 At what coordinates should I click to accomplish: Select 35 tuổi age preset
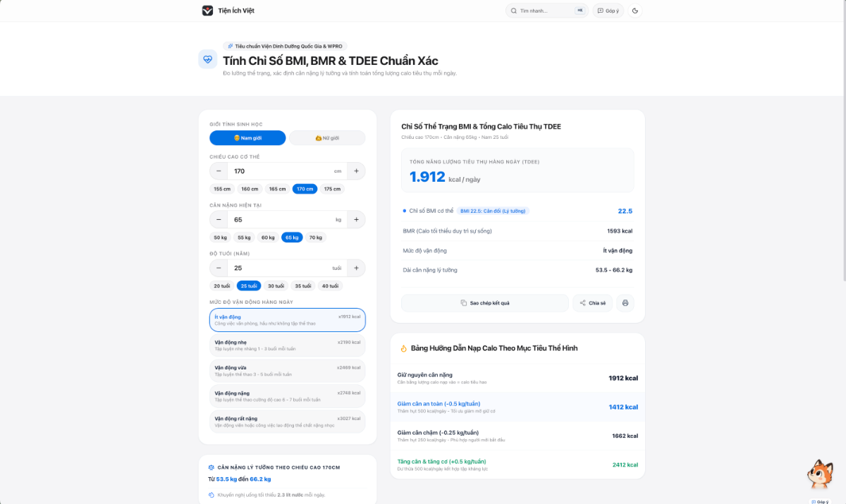click(x=303, y=285)
